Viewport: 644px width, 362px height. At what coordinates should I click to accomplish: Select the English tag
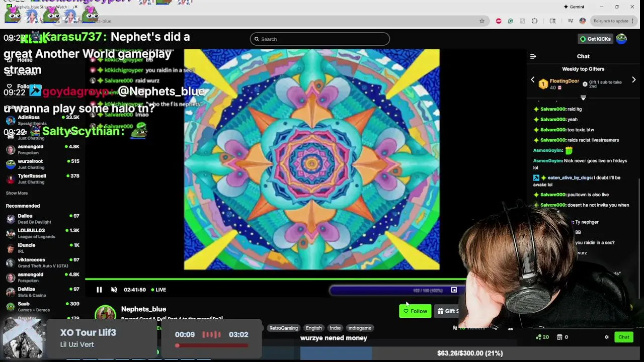313,328
